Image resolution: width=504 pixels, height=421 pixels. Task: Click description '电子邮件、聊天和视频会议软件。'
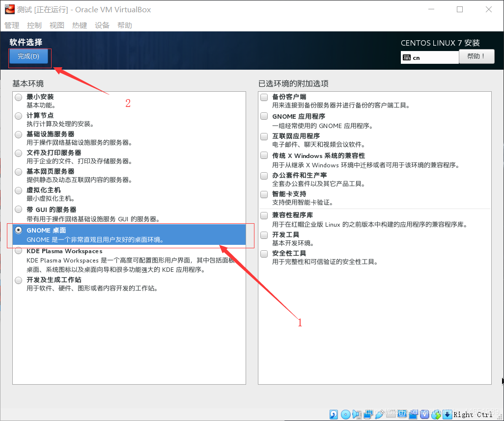tap(318, 145)
